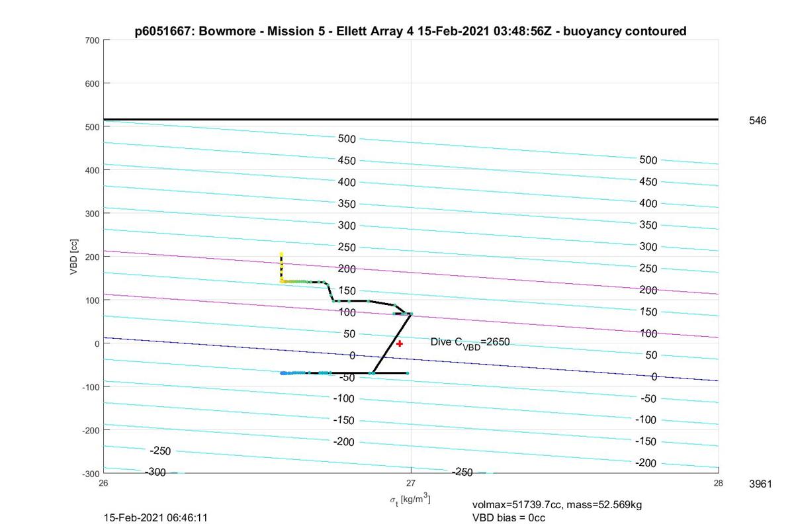Click the x-axis tick label 28

tap(719, 483)
